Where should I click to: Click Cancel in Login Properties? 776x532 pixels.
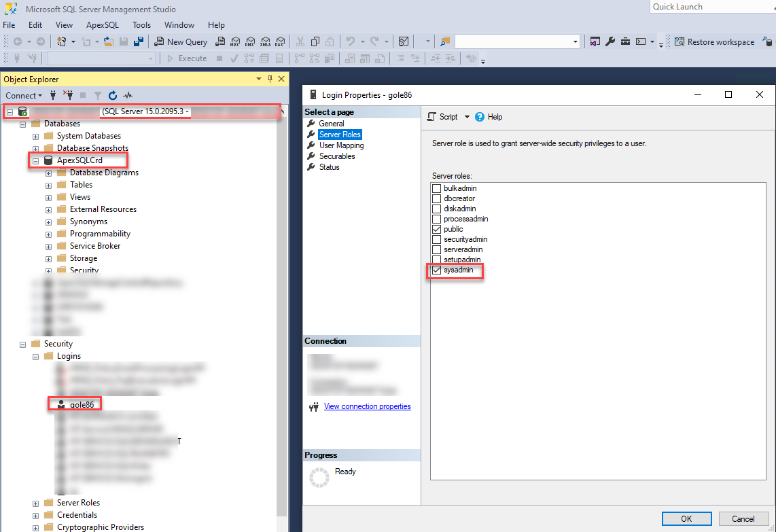coord(743,518)
